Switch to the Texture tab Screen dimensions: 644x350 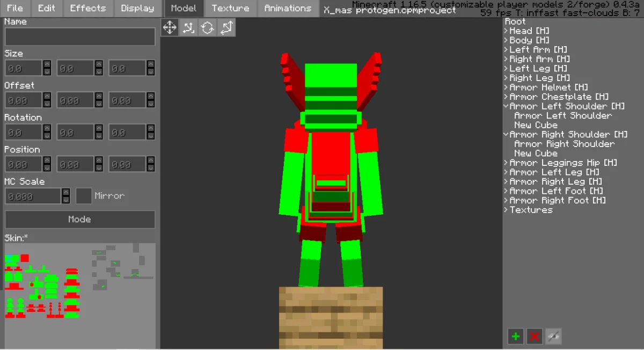coord(230,8)
